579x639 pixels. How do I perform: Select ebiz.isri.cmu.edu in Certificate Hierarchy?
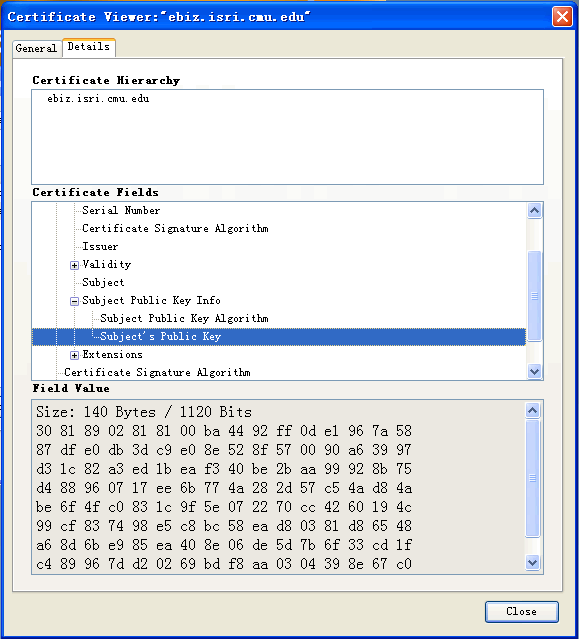[x=98, y=99]
